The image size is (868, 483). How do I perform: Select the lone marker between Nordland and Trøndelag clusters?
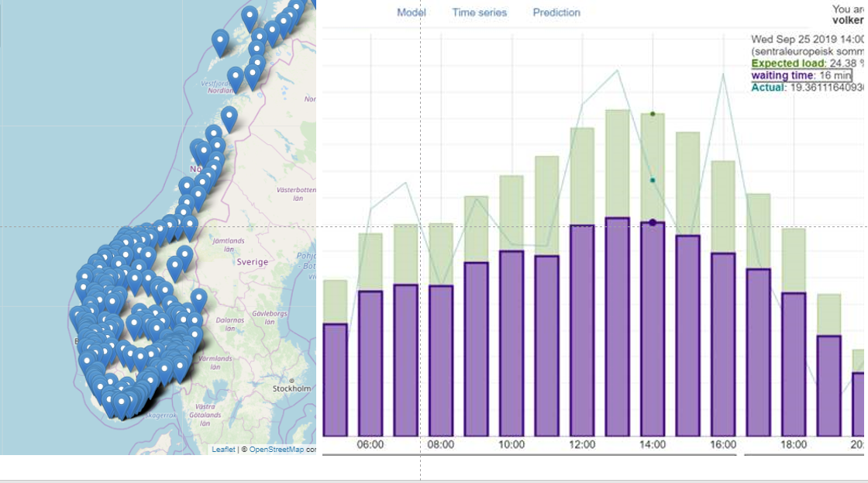coord(229,119)
